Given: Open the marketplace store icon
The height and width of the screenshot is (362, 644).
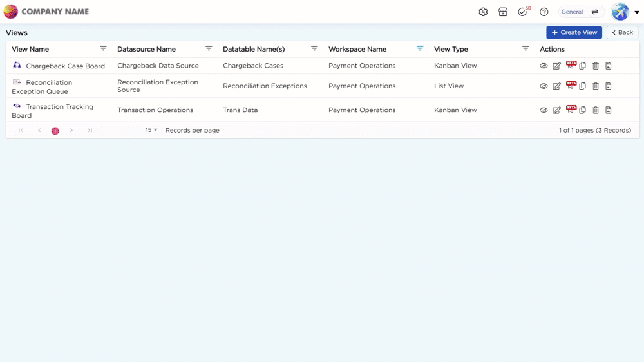Looking at the screenshot, I should click(x=503, y=12).
